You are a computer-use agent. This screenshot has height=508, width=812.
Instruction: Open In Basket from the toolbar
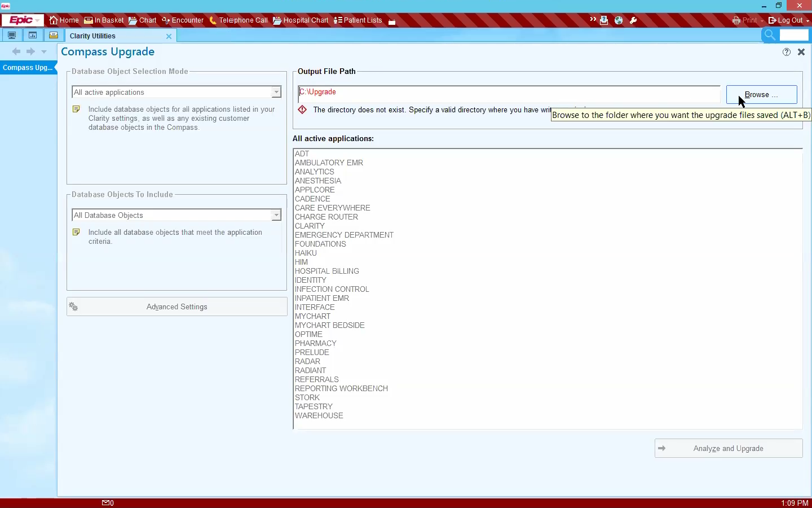(x=104, y=20)
